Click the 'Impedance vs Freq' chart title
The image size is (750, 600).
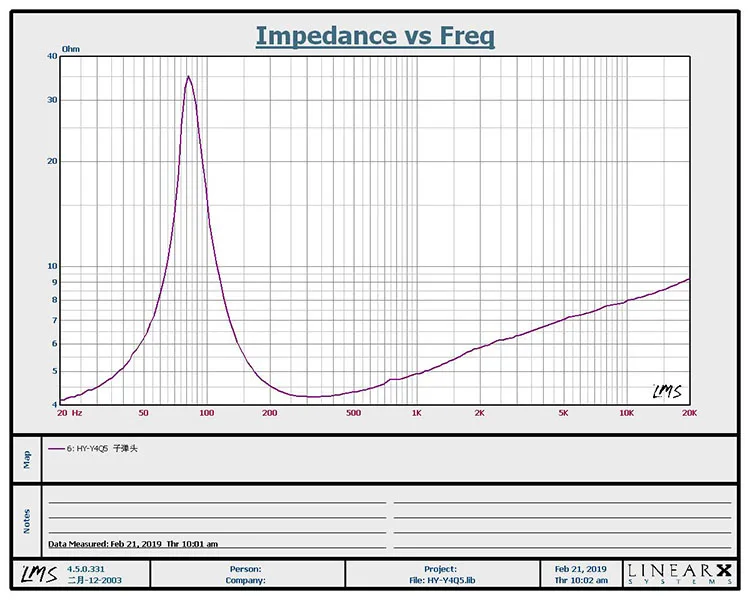point(375,36)
